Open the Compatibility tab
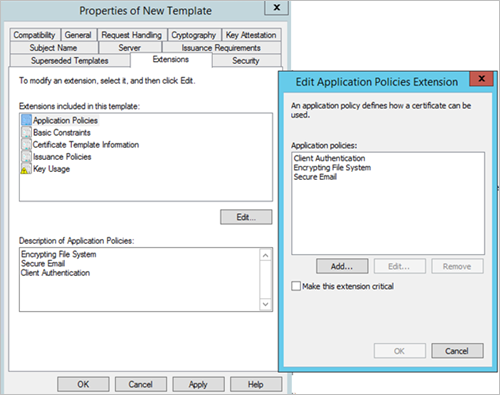The width and height of the screenshot is (500, 395). (35, 35)
